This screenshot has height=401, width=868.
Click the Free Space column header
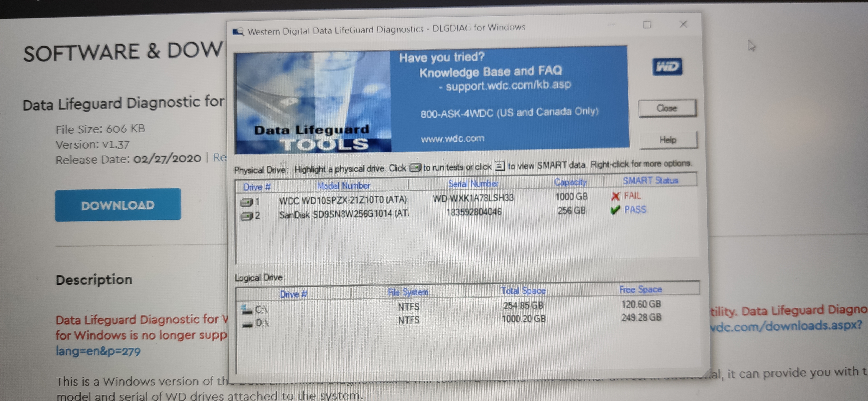click(x=640, y=289)
